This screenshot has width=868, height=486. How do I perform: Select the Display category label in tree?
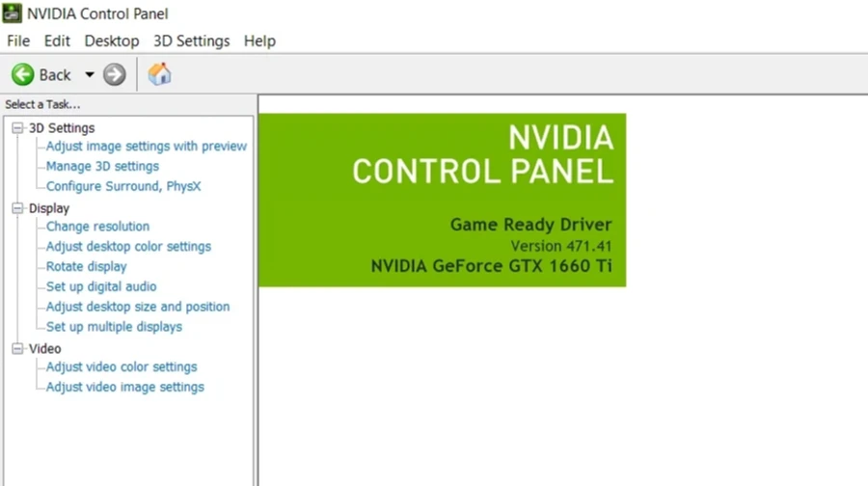coord(49,208)
